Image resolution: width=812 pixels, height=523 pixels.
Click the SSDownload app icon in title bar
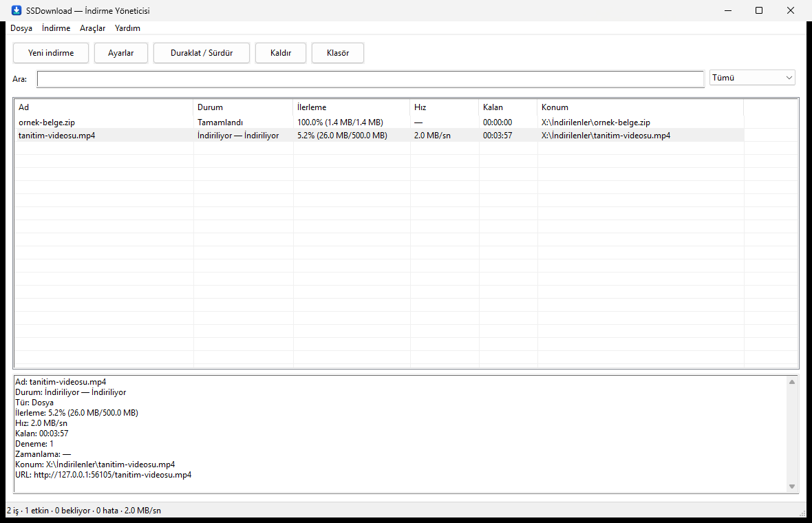coord(16,10)
